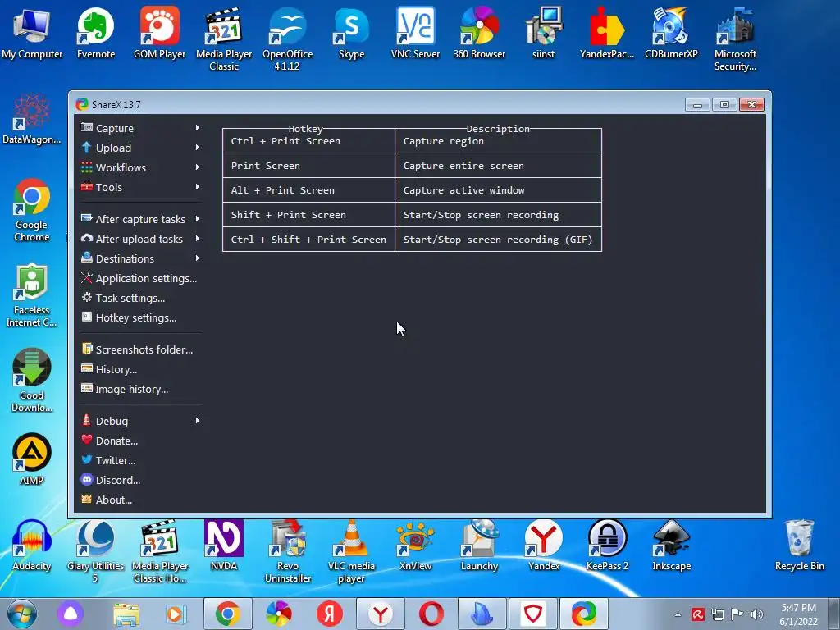840x630 pixels.
Task: Open 360 Browser desktop shortcut
Action: [x=479, y=33]
